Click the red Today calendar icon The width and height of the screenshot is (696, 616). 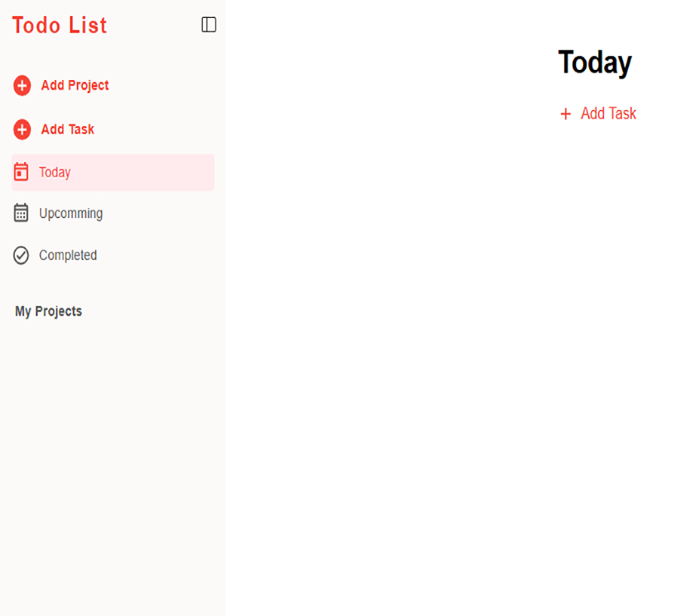21,172
